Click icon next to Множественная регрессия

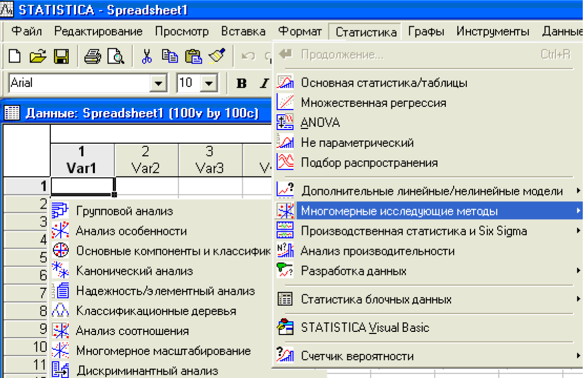(x=285, y=102)
